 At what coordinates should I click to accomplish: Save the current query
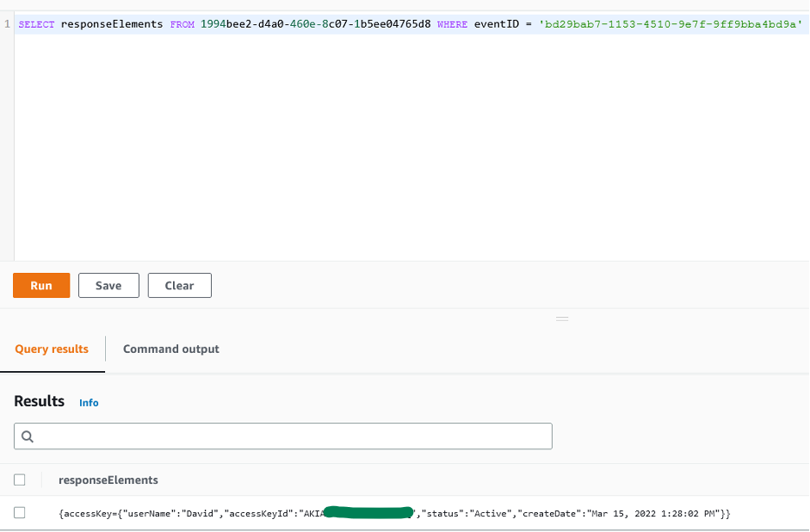[x=108, y=285]
